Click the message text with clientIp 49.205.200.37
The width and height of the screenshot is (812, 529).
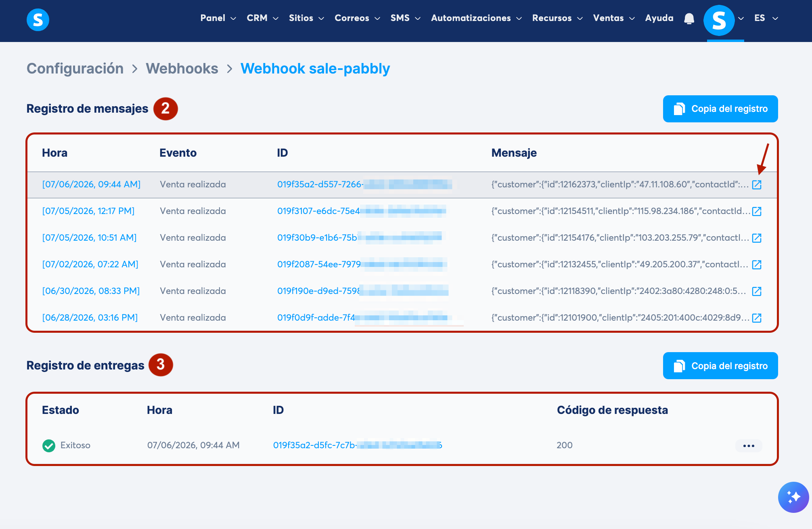(619, 264)
